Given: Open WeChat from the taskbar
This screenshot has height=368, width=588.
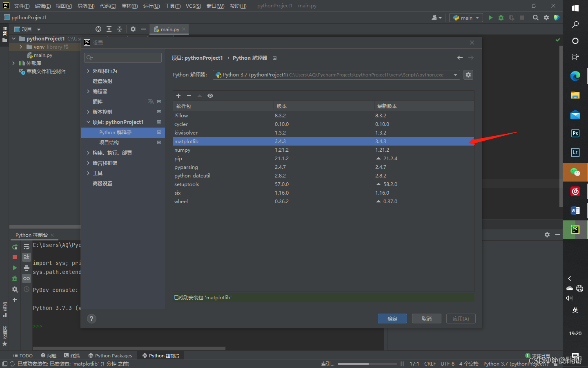Looking at the screenshot, I should (575, 172).
